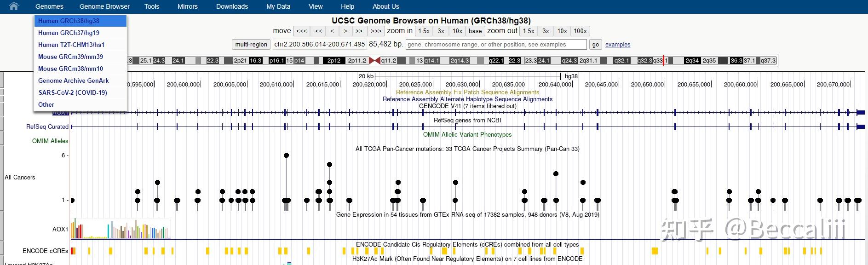Select Human T2T-CHM13/hs1 genome
This screenshot has width=868, height=265.
pyautogui.click(x=80, y=45)
